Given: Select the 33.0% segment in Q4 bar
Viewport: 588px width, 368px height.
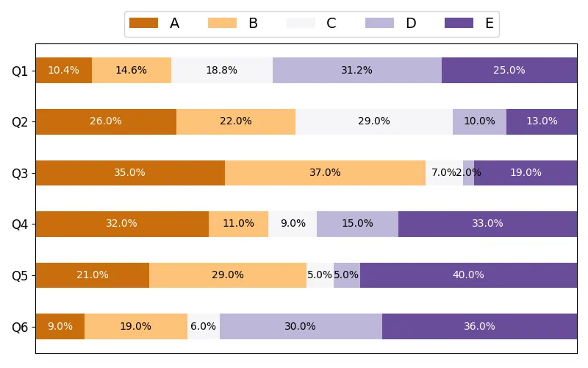Looking at the screenshot, I should click(487, 224).
